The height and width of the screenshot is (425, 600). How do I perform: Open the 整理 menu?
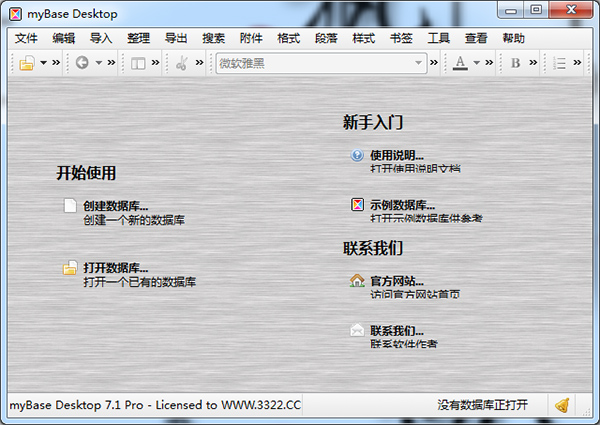[139, 38]
